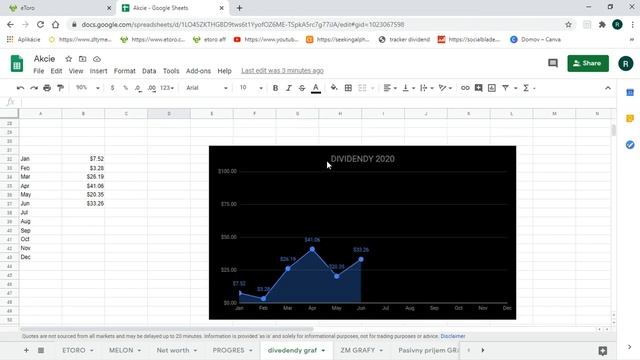Open the File menu
The height and width of the screenshot is (360, 640).
38,71
